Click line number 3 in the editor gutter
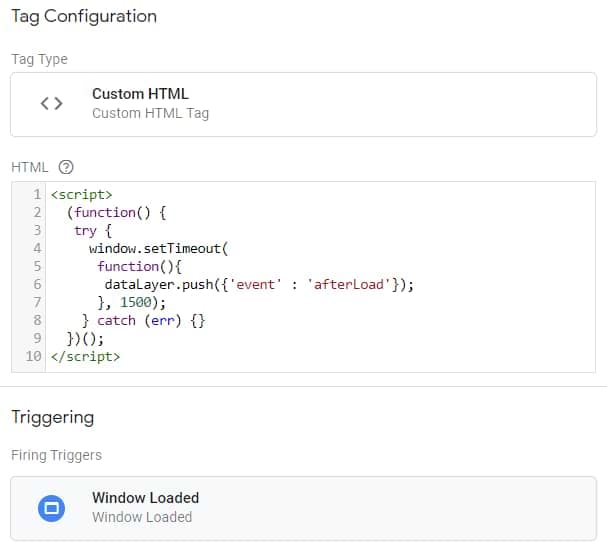Viewport: 607px width, 548px height. coord(37,230)
